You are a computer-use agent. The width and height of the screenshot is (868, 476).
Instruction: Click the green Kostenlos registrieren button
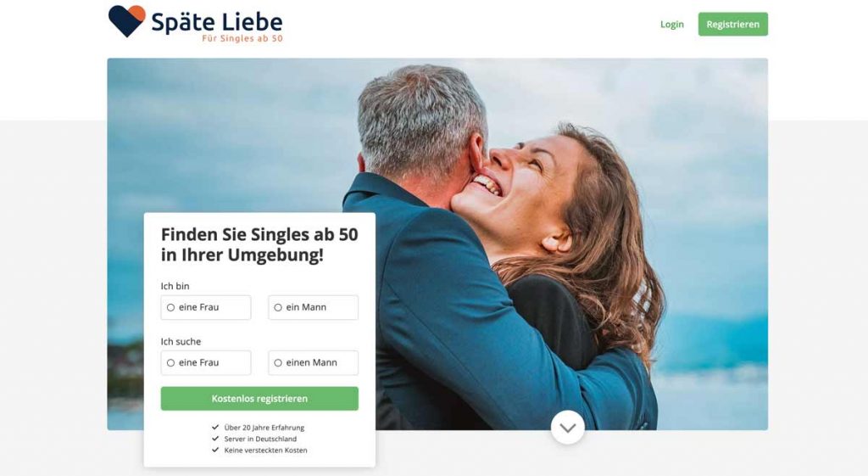tap(259, 399)
